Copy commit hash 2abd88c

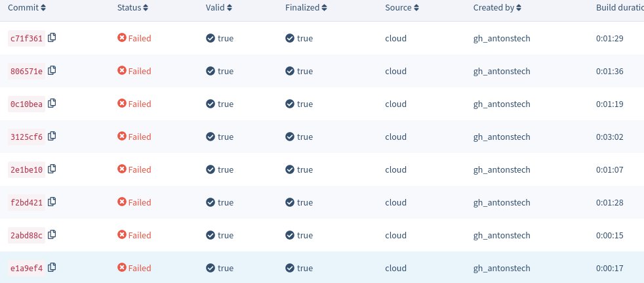click(x=52, y=234)
